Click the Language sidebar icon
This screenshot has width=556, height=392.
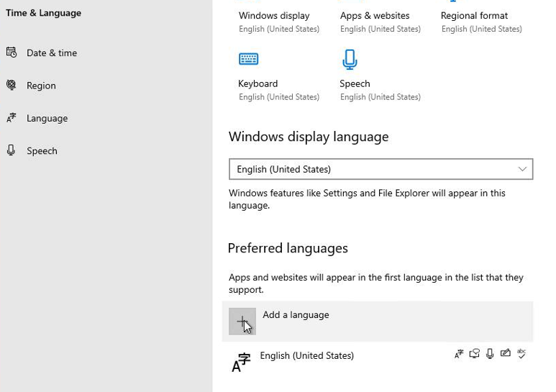tap(12, 118)
